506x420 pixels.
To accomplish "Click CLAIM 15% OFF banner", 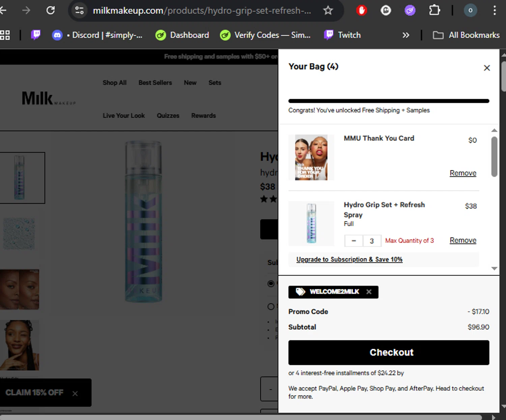I will [x=34, y=393].
